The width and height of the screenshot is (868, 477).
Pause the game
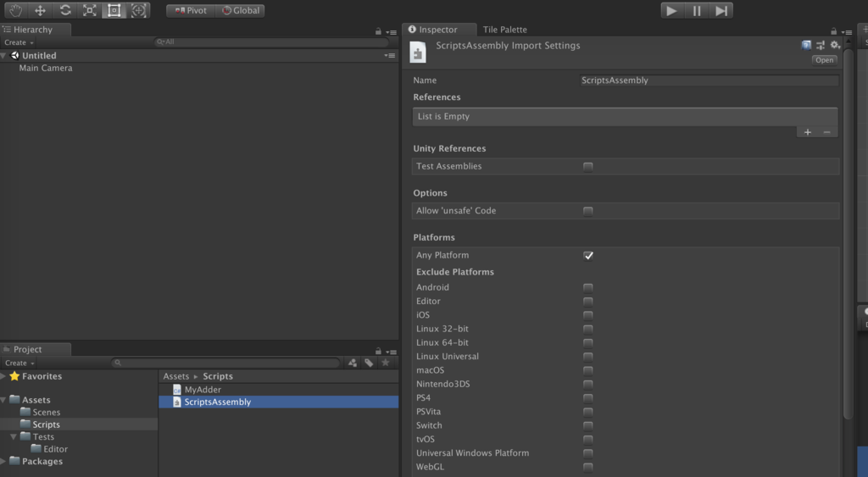[x=697, y=10]
